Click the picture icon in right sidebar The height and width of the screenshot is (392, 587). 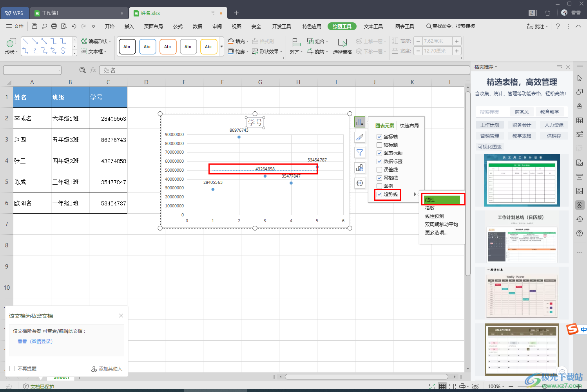point(580,191)
